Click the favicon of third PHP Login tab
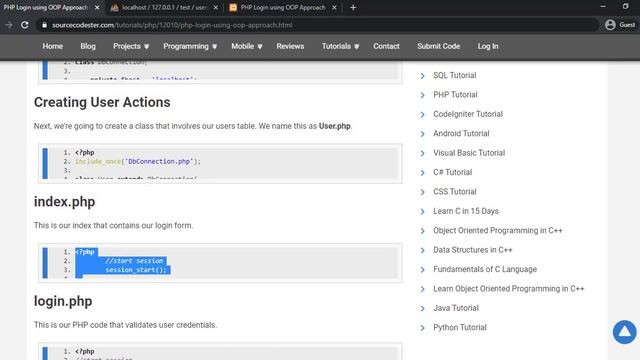The width and height of the screenshot is (640, 360). (x=233, y=7)
